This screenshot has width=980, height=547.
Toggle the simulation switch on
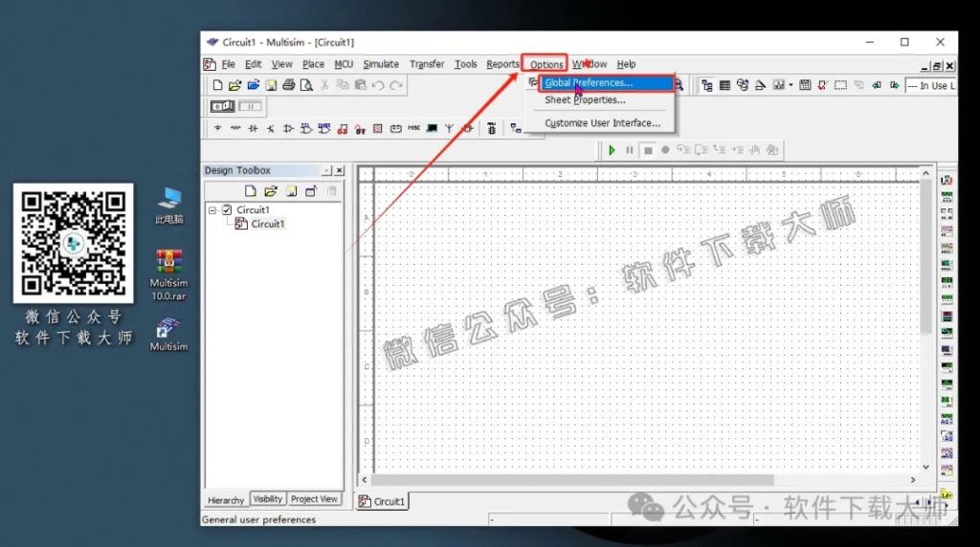pyautogui.click(x=222, y=106)
